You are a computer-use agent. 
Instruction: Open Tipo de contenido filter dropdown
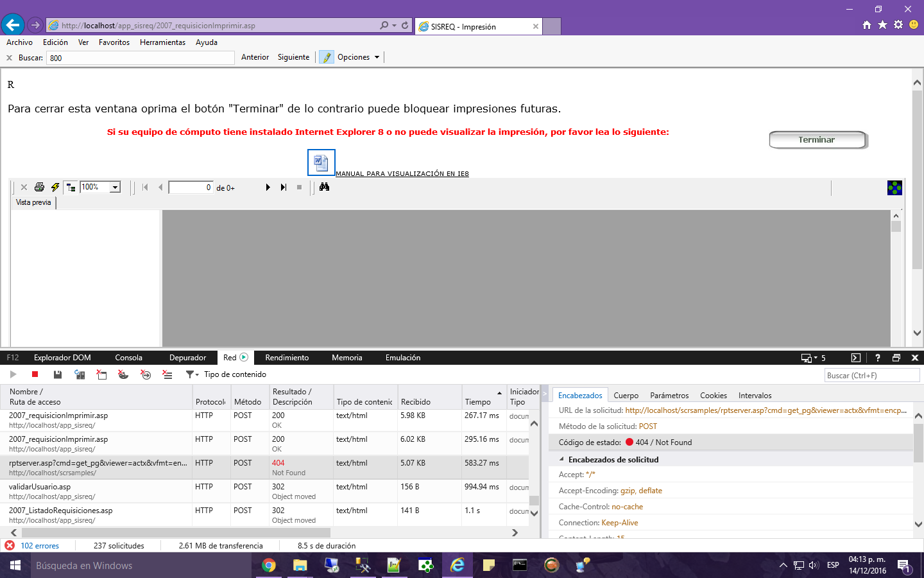pos(226,374)
